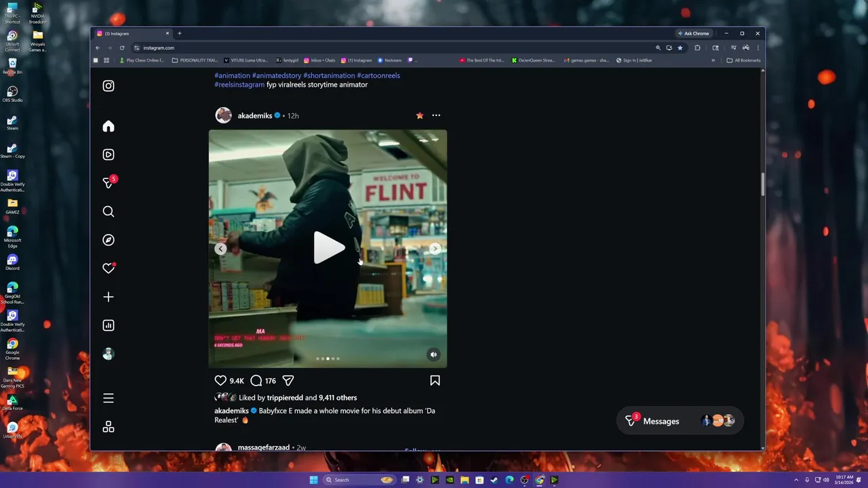Click the Chrome page vertical scrollbar
Screen dimensions: 868x488
762,184
